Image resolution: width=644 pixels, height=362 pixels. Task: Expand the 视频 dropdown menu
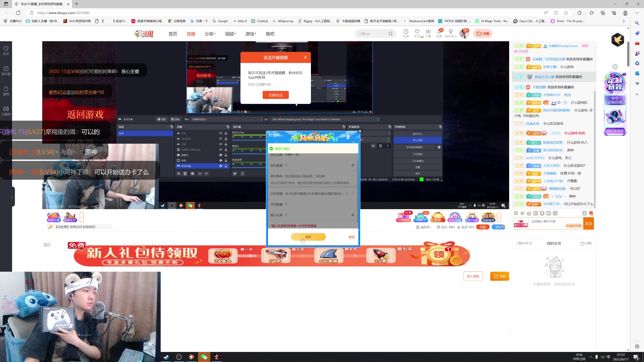coord(230,34)
